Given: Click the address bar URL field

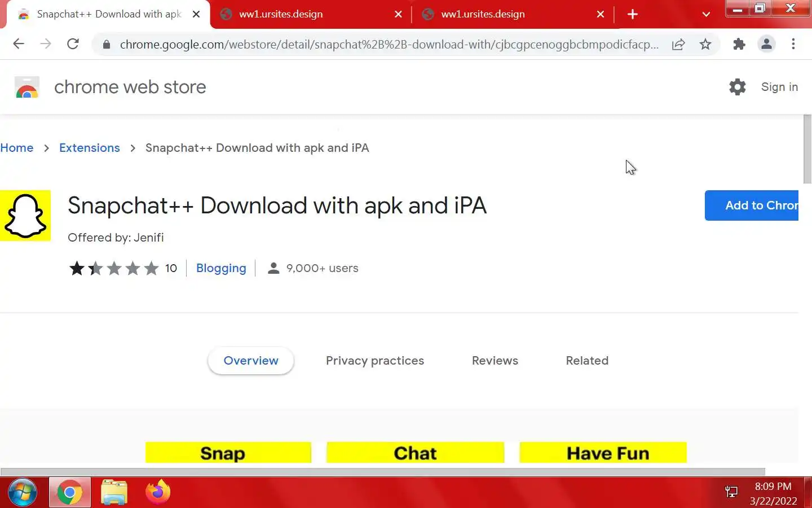Looking at the screenshot, I should tap(389, 45).
